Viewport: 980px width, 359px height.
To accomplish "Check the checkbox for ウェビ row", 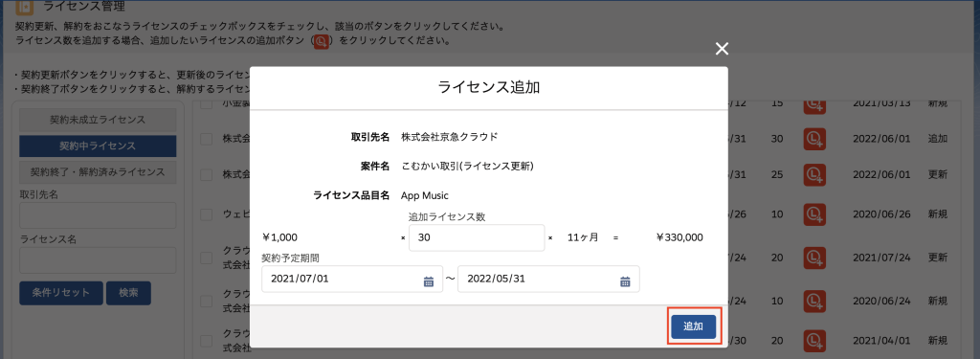I will coord(207,214).
